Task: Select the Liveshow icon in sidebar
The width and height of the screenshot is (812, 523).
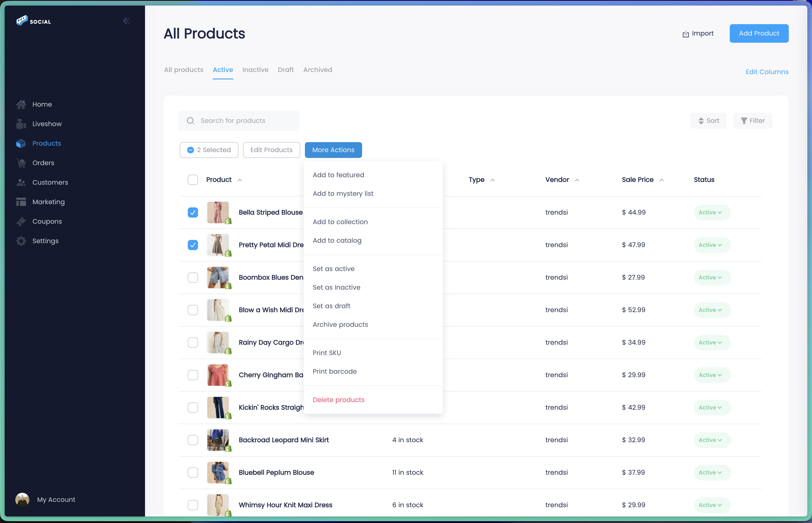Action: pyautogui.click(x=21, y=124)
